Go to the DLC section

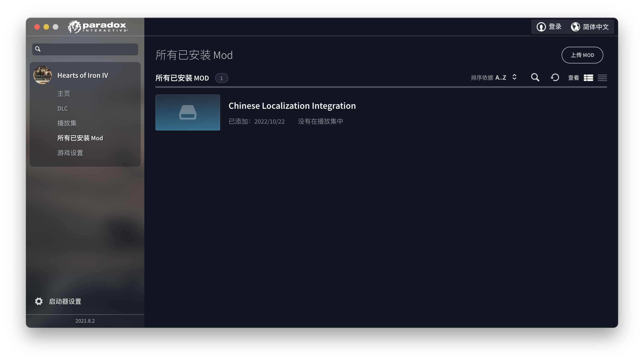pyautogui.click(x=62, y=109)
